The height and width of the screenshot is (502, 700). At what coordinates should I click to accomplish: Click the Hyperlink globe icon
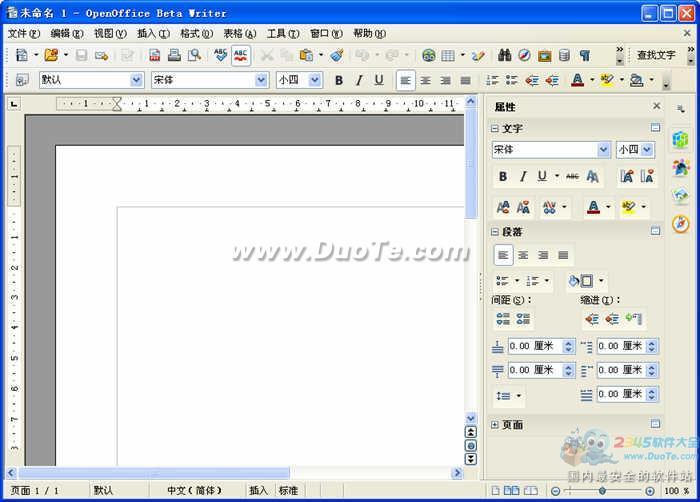(x=429, y=55)
